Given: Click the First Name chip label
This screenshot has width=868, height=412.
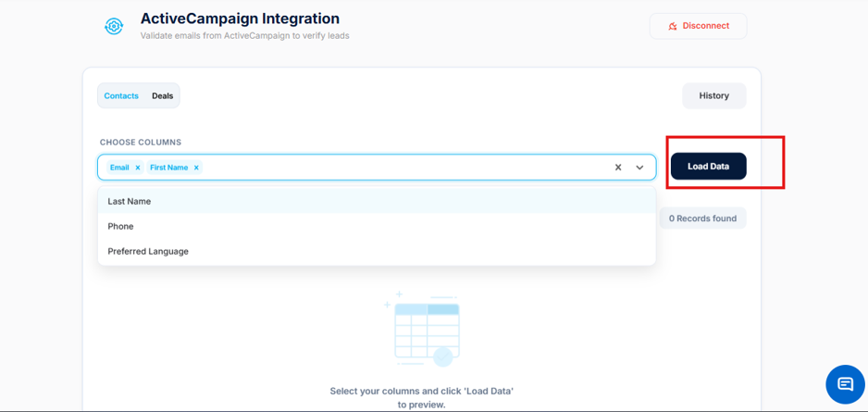Looking at the screenshot, I should [x=168, y=168].
